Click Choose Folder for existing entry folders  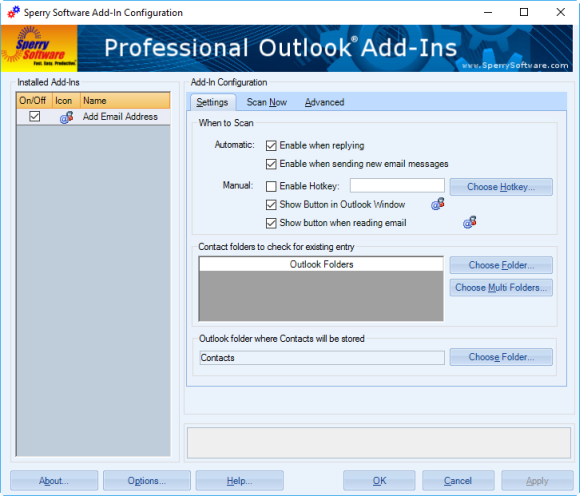point(501,265)
